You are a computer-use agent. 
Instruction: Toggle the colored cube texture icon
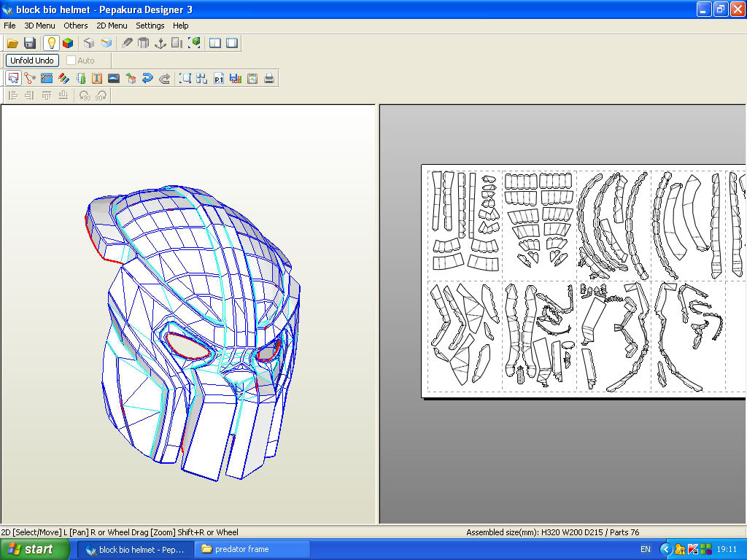(x=68, y=43)
